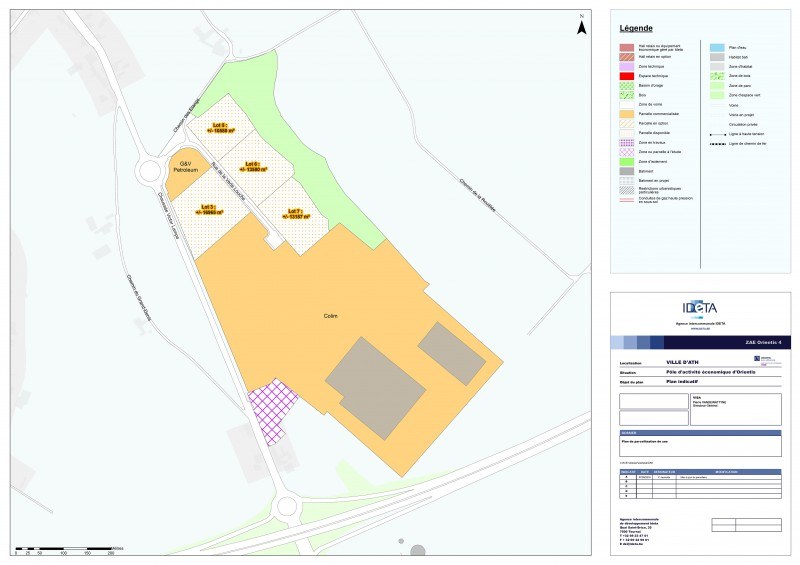Click the ZAE Orientis 4 title banner
800x565 pixels.
(701, 342)
